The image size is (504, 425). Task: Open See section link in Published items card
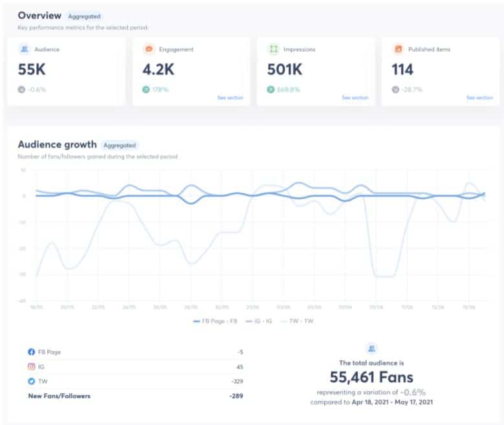[x=479, y=98]
